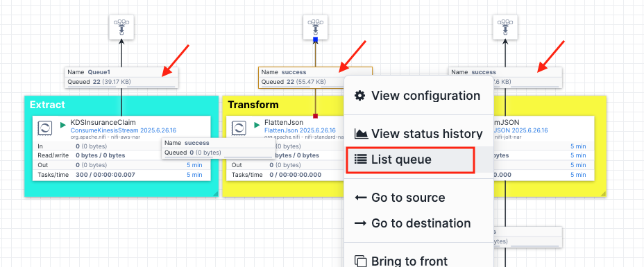This screenshot has height=267, width=644.
Task: Click the KDSInsuranceClaim processor icon
Action: [x=44, y=128]
